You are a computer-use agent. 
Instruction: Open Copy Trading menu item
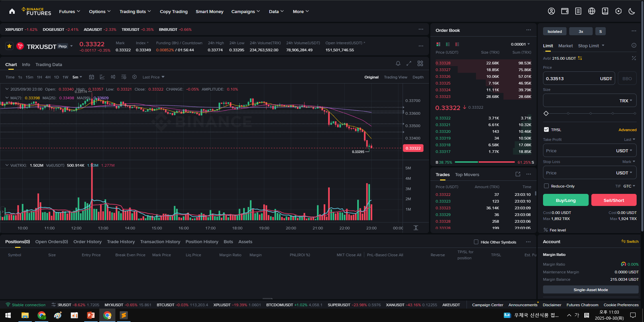174,11
